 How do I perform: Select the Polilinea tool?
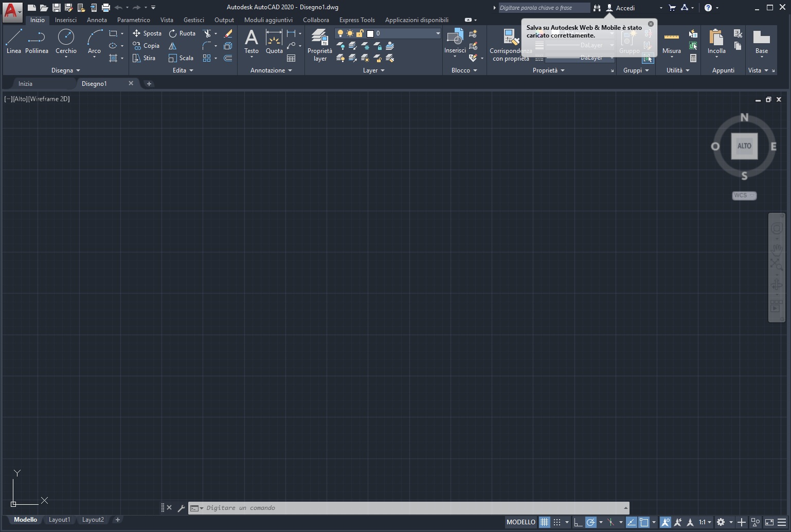(37, 41)
